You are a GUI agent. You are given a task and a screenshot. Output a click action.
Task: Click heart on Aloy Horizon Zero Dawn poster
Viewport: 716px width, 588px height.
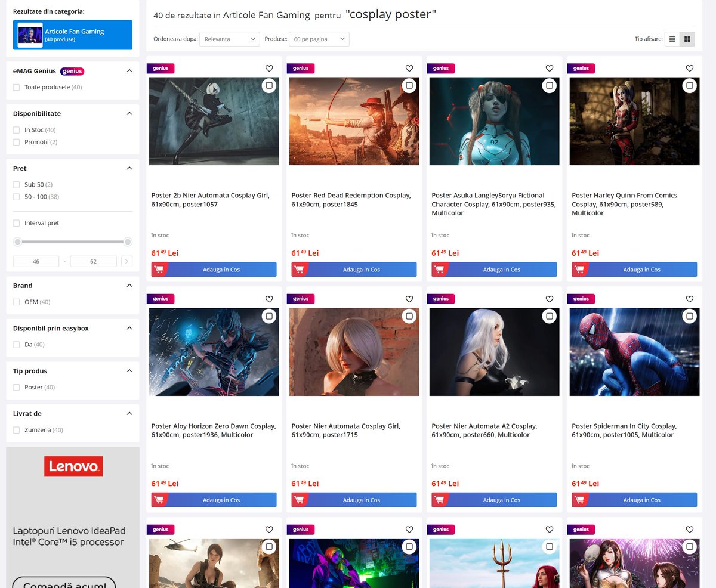pos(269,299)
